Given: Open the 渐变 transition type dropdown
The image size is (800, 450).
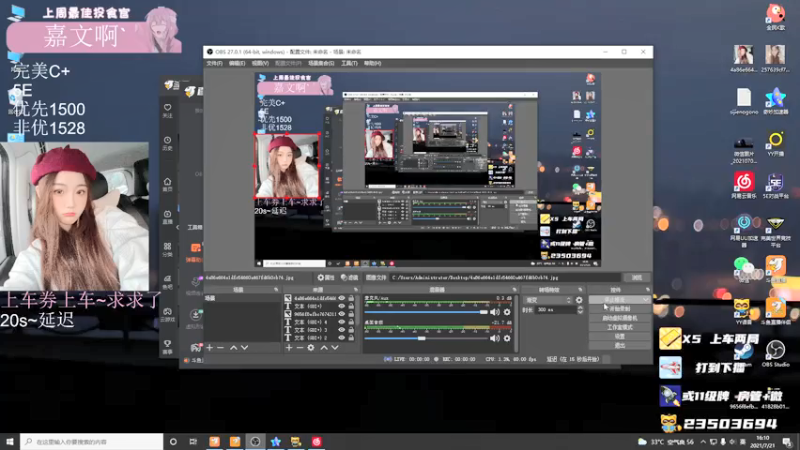Looking at the screenshot, I should point(548,300).
